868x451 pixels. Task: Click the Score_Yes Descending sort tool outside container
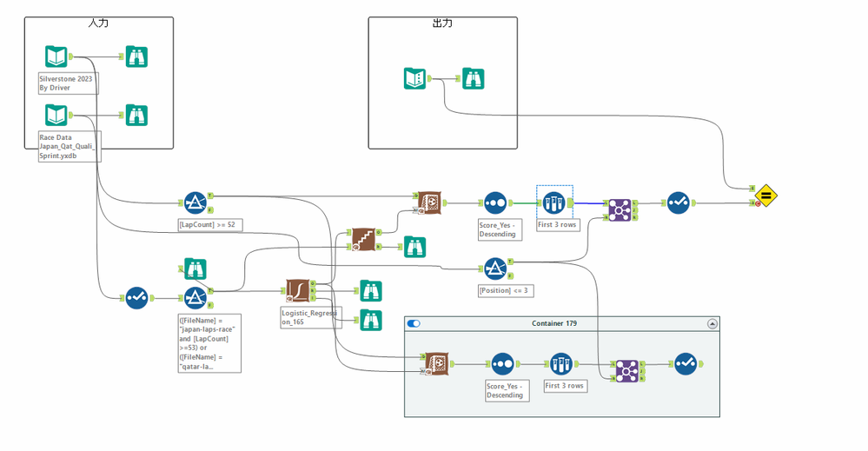495,203
